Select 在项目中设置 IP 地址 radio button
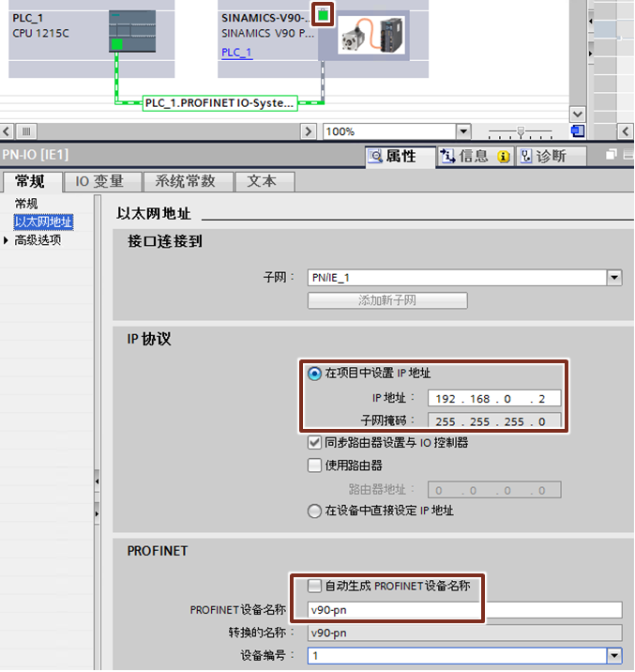The width and height of the screenshot is (635, 672). 314,374
